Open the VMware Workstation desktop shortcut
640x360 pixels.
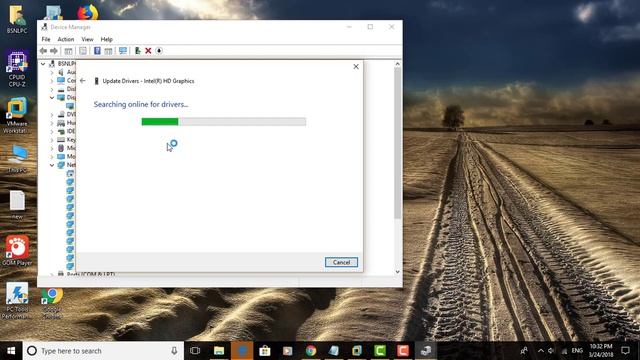[16, 116]
